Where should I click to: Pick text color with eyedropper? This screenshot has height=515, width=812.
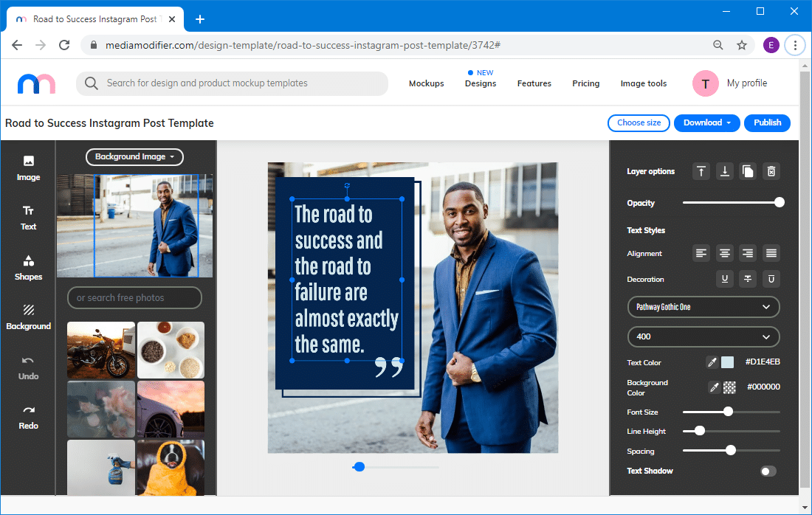pos(712,362)
